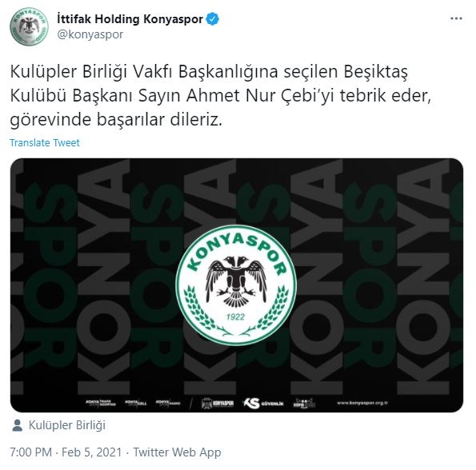
Task: Open the @konyaspor handle
Action: click(x=90, y=34)
